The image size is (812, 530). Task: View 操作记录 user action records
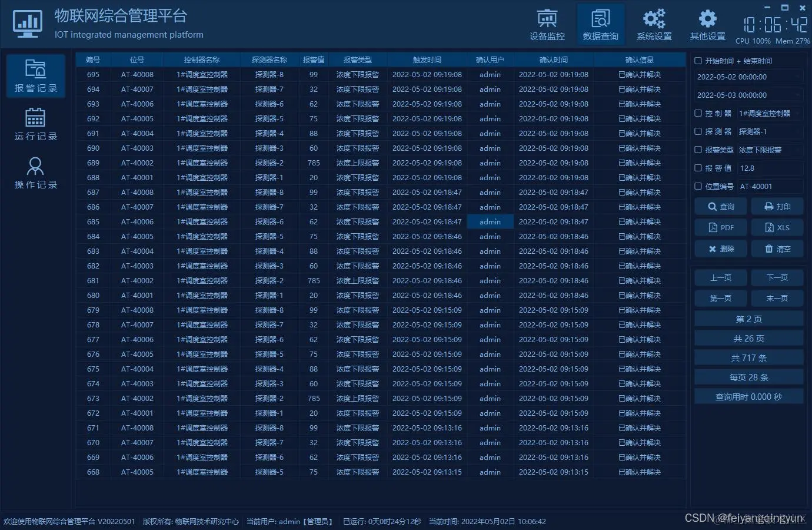[35, 173]
